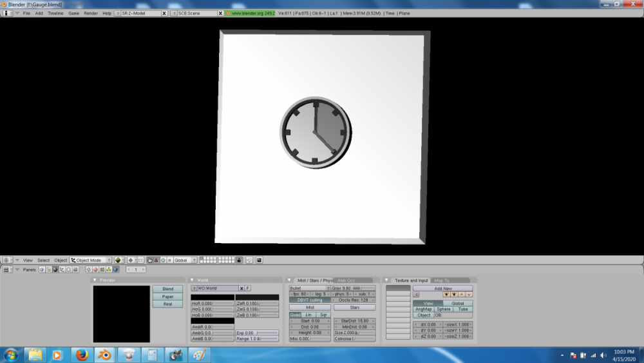Launch Firefox from the Windows taskbar

tap(81, 355)
